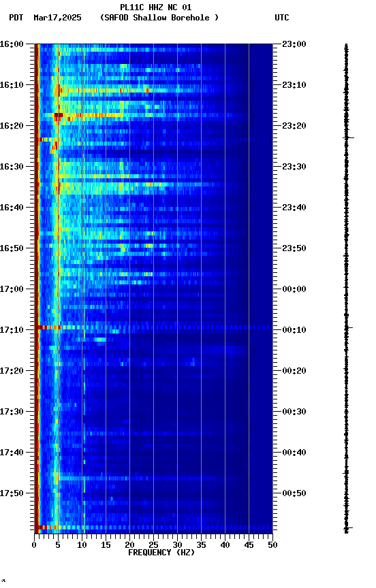Click the 0 Hz frequency tick label
The width and height of the screenshot is (376, 588).
pyautogui.click(x=34, y=545)
